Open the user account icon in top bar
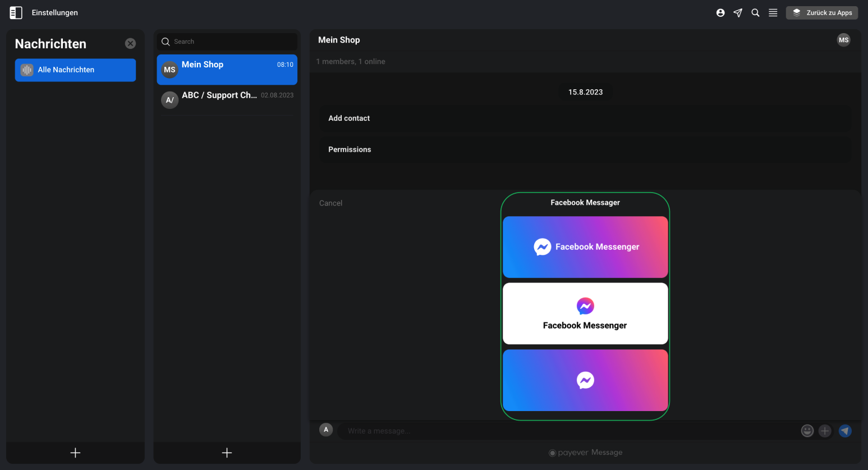The image size is (868, 470). pyautogui.click(x=720, y=12)
